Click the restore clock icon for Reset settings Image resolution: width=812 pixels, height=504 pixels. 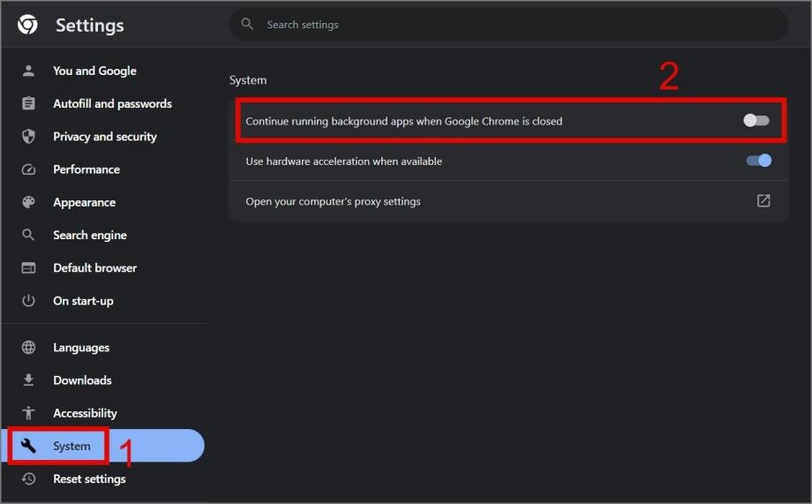pos(28,478)
